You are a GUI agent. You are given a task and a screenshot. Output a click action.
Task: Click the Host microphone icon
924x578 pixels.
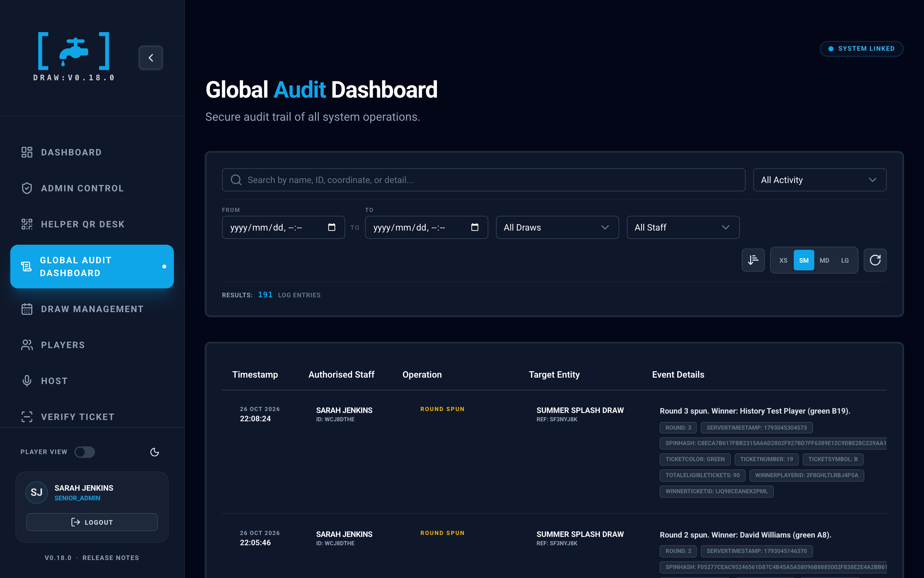(x=27, y=381)
